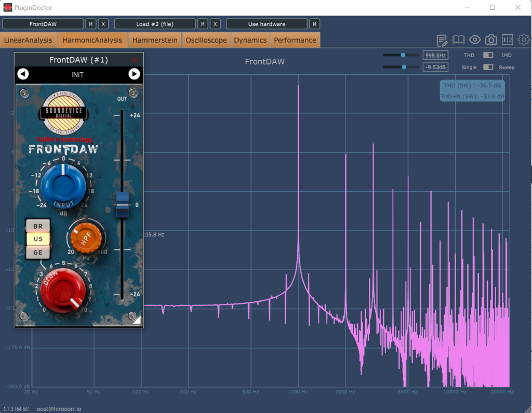Screen dimensions: 532x413
Task: Click the PluginDoctor app icon in title bar
Action: (x=7, y=7)
